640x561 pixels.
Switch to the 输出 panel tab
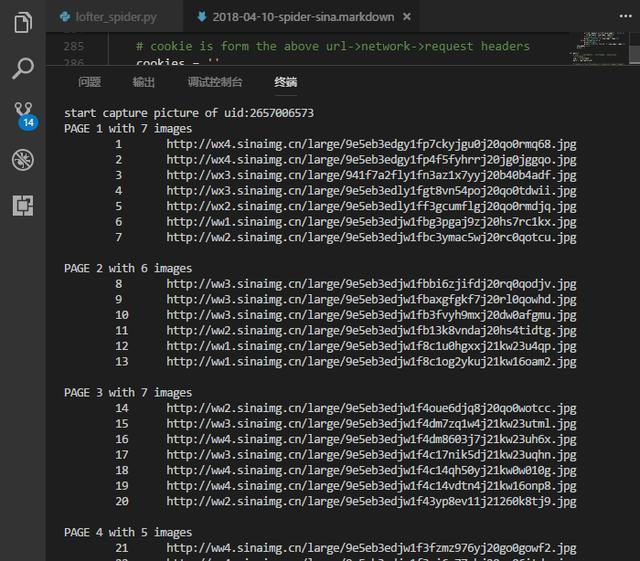point(144,82)
